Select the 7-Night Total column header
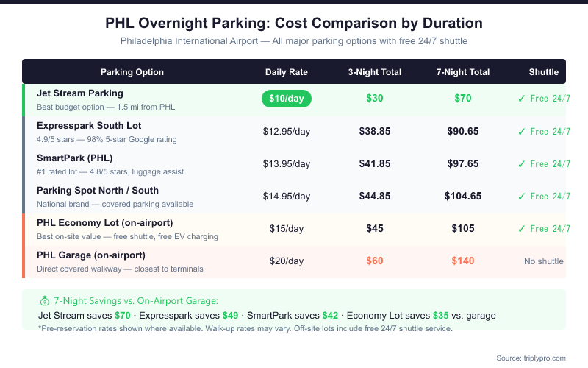This screenshot has height=368, width=588. click(463, 72)
